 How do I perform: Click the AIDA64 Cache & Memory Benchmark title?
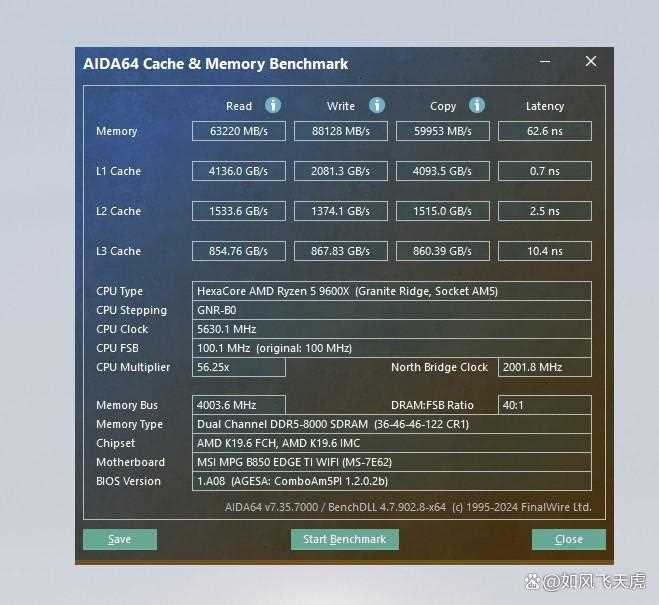point(216,64)
